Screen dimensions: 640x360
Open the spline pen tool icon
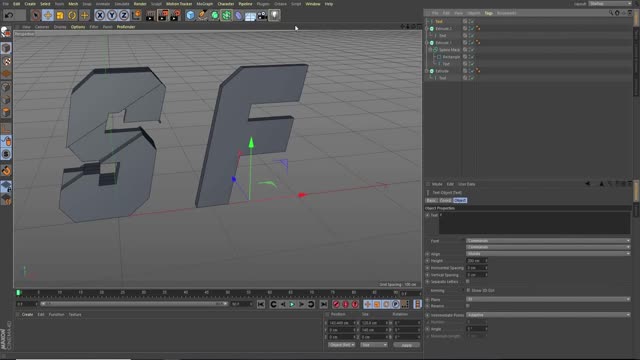[x=202, y=16]
